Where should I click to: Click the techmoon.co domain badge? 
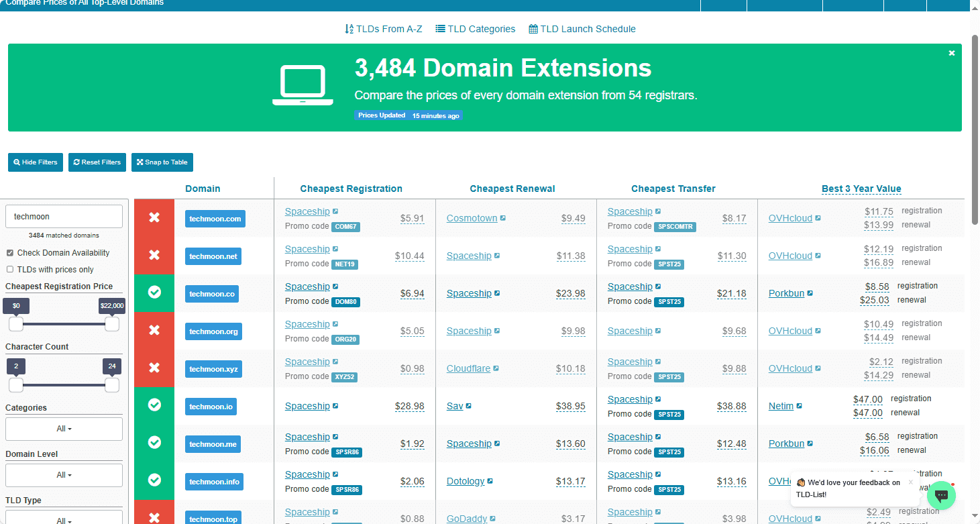(212, 294)
